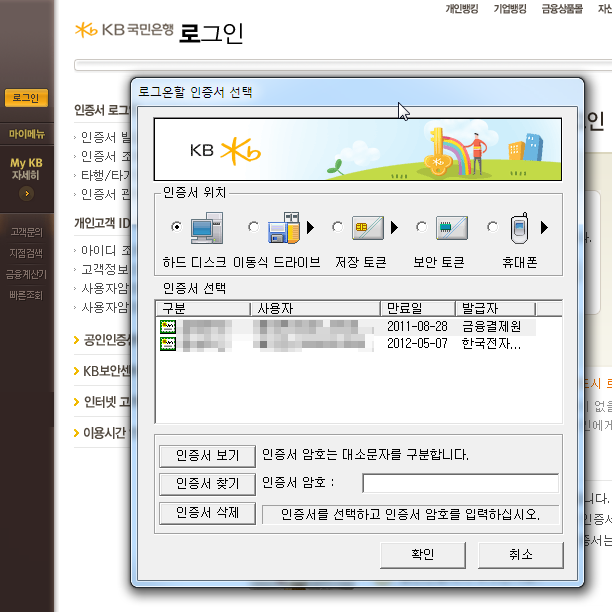The image size is (612, 612).
Task: Expand the 인터넷 고 section link
Action: [102, 402]
